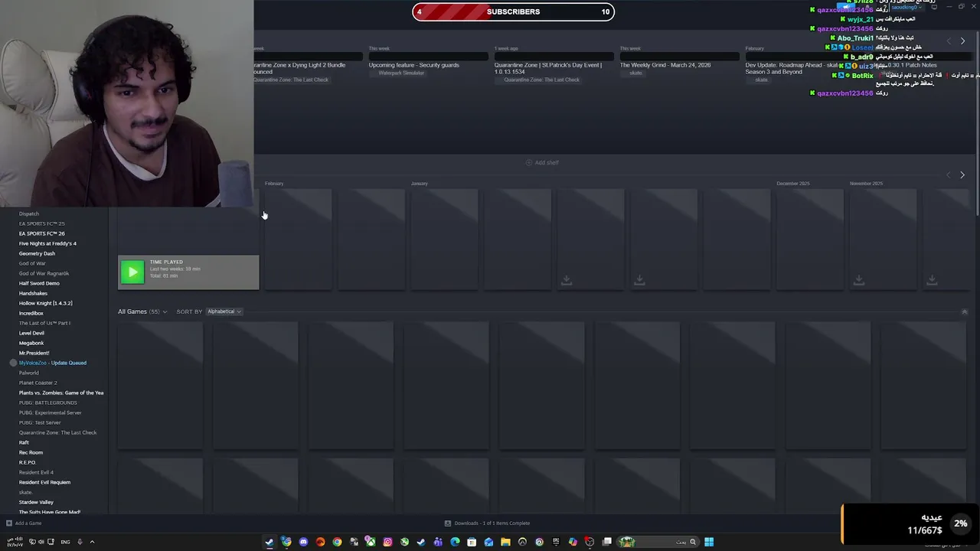
Task: Select EA SPORTS FC 25 in library
Action: pos(42,223)
